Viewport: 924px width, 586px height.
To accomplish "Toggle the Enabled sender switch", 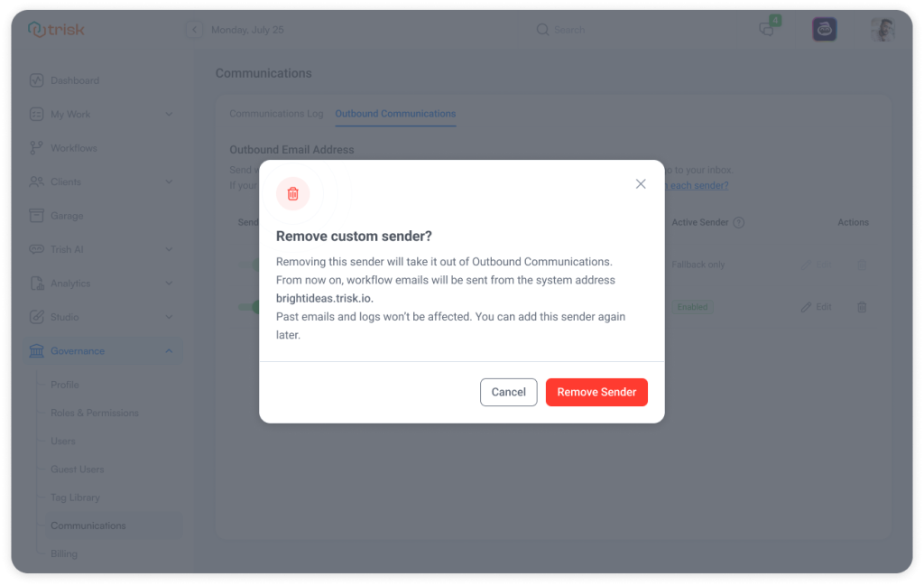I will (x=249, y=307).
